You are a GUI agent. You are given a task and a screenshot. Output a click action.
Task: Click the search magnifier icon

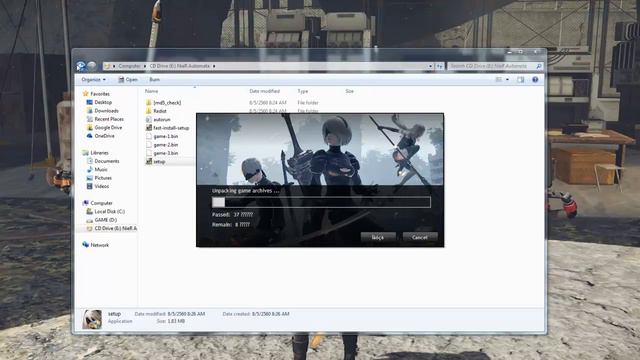pos(539,66)
